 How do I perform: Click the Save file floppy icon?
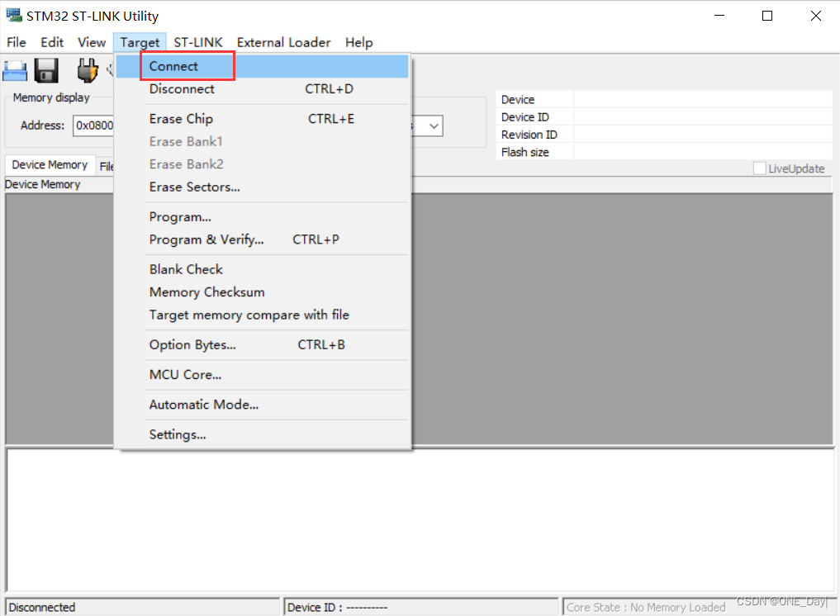click(46, 71)
